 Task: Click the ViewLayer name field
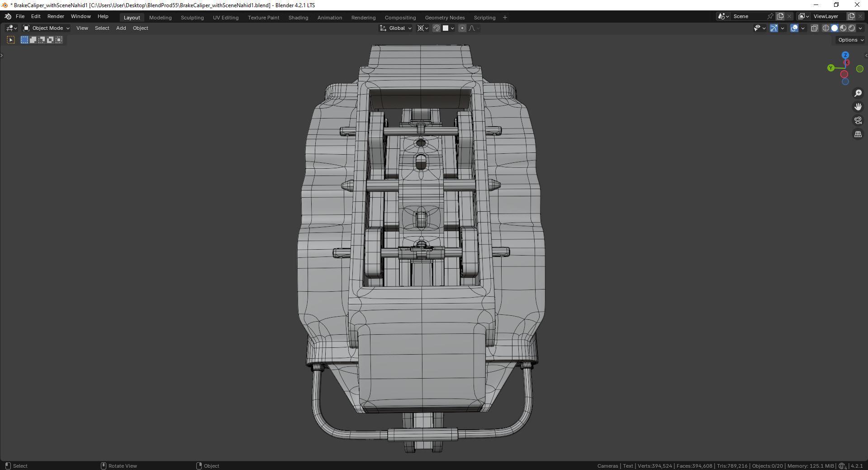pos(829,16)
